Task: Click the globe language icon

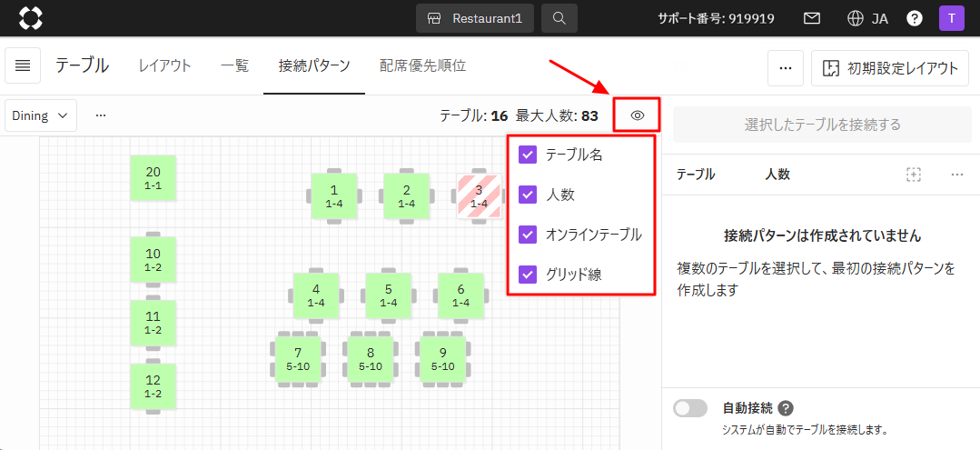Action: point(855,18)
